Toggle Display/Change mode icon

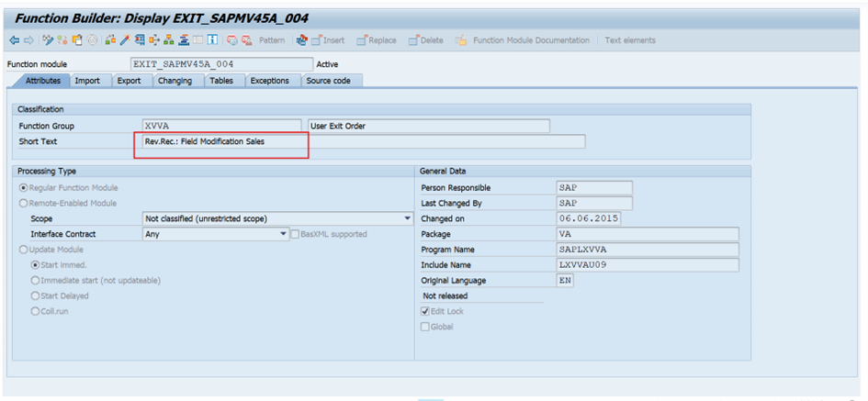[x=48, y=40]
